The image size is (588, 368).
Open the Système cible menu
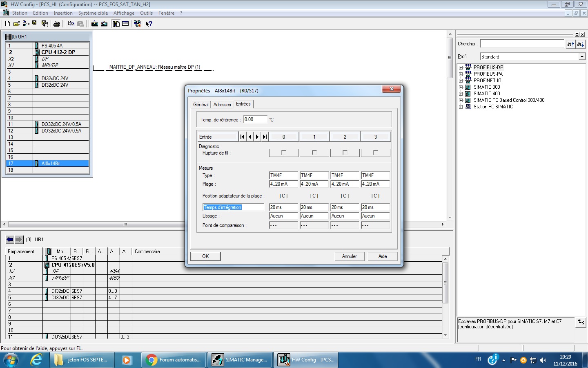coord(93,13)
